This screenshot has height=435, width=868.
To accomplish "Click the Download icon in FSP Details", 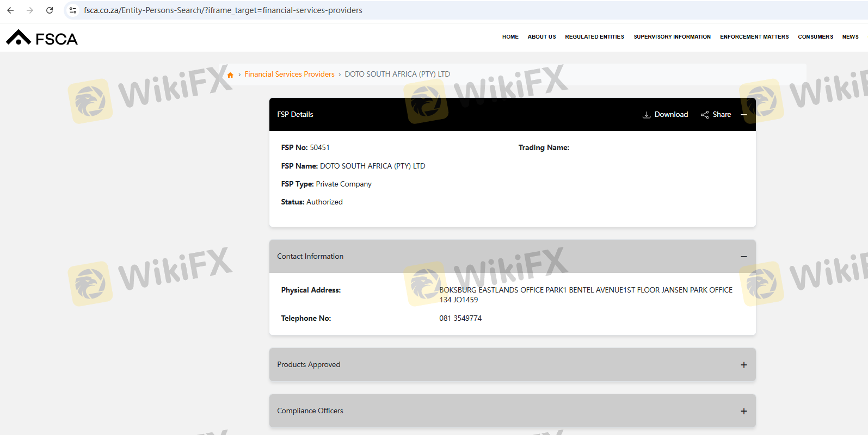I will [647, 115].
